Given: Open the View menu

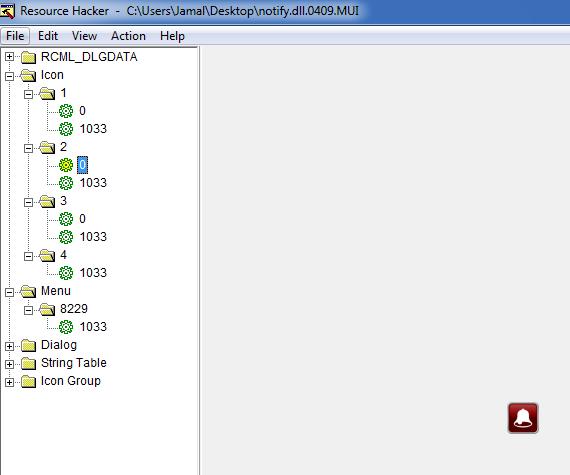Looking at the screenshot, I should [x=84, y=36].
